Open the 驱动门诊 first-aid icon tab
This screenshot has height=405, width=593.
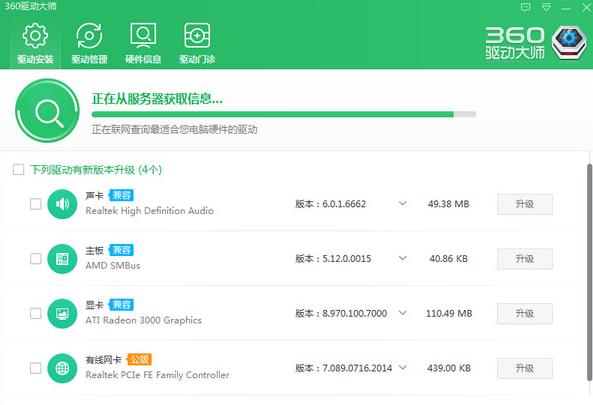point(197,43)
